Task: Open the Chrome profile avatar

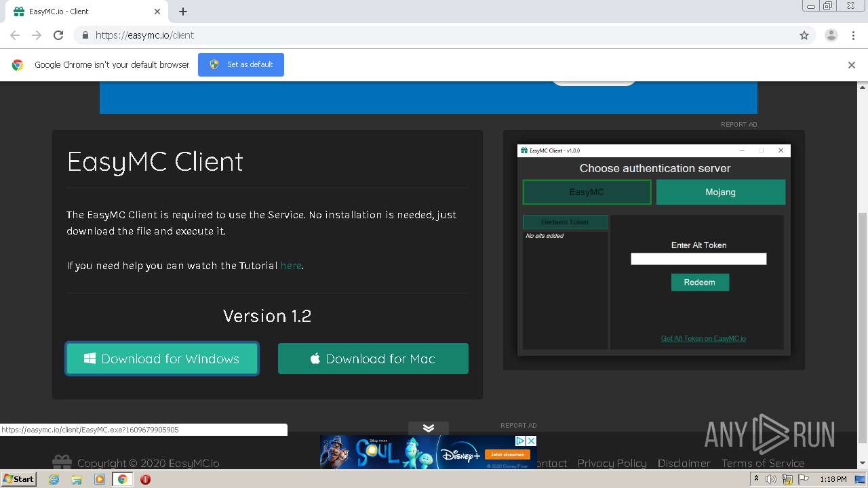Action: click(x=831, y=35)
